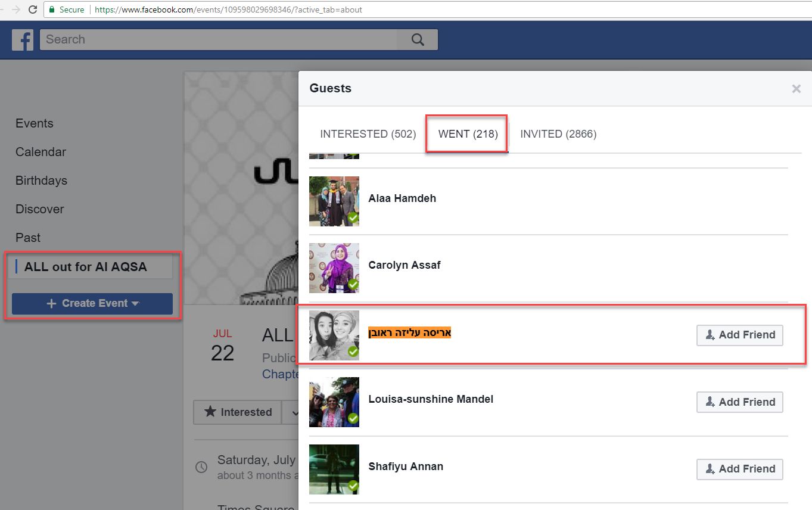The width and height of the screenshot is (812, 510).
Task: Select the WENT (218) tab
Action: (468, 134)
